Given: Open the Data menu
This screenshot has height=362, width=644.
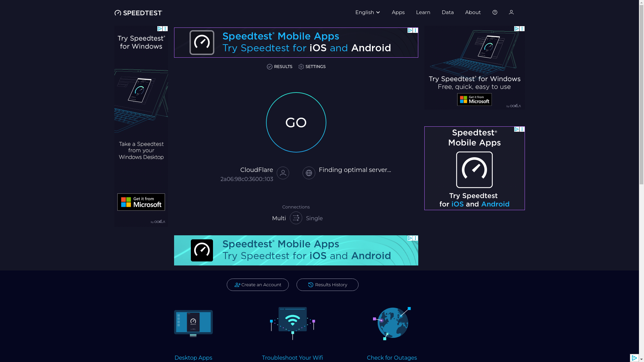Looking at the screenshot, I should click(447, 12).
